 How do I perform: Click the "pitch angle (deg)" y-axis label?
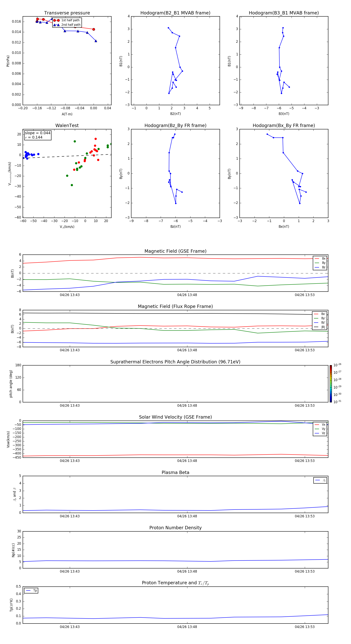pos(11,384)
